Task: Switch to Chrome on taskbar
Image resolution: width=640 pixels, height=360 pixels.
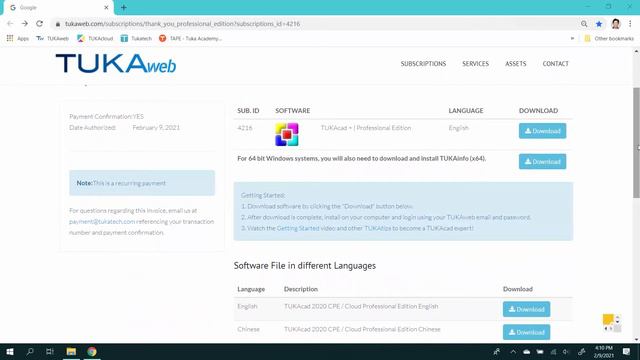Action: click(92, 351)
